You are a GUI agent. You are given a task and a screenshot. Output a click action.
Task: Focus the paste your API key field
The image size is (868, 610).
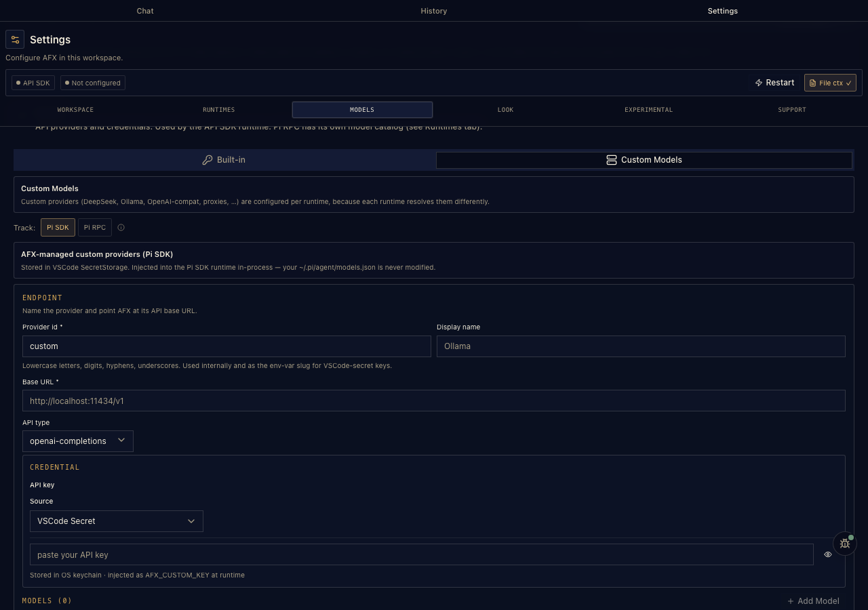pyautogui.click(x=422, y=554)
